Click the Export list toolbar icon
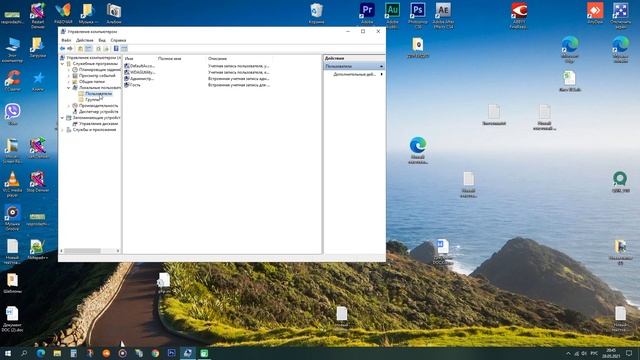640x360 pixels. tap(106, 49)
